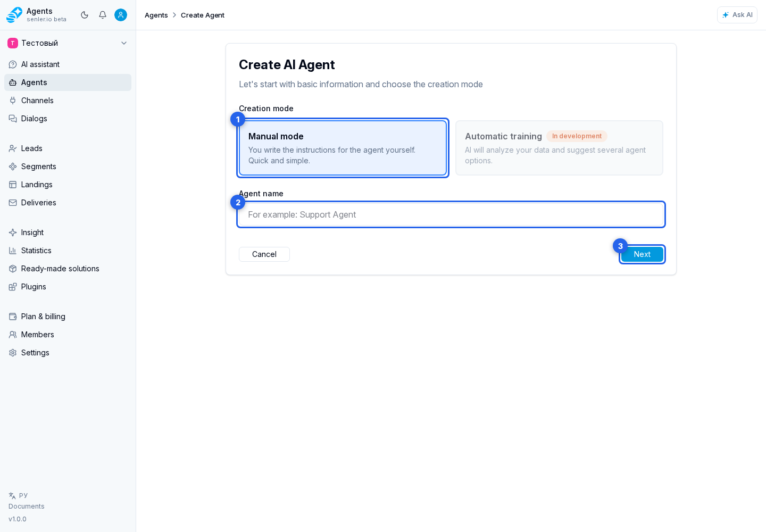The image size is (766, 532).
Task: Click the Dialogs chat icon
Action: (13, 119)
